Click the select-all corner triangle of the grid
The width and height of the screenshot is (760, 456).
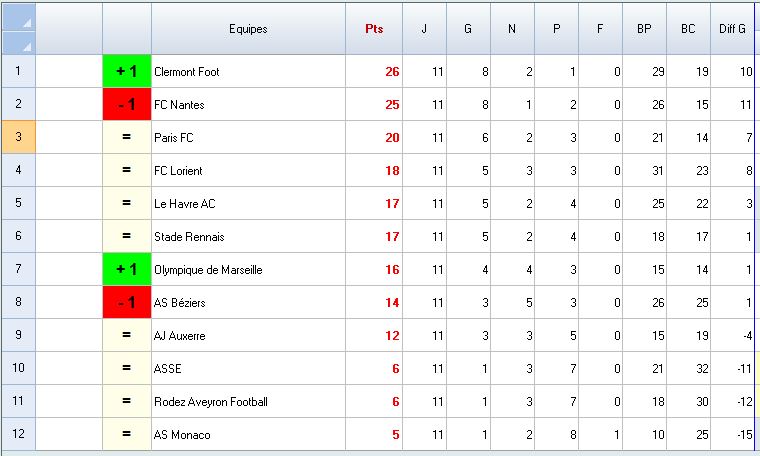19,28
